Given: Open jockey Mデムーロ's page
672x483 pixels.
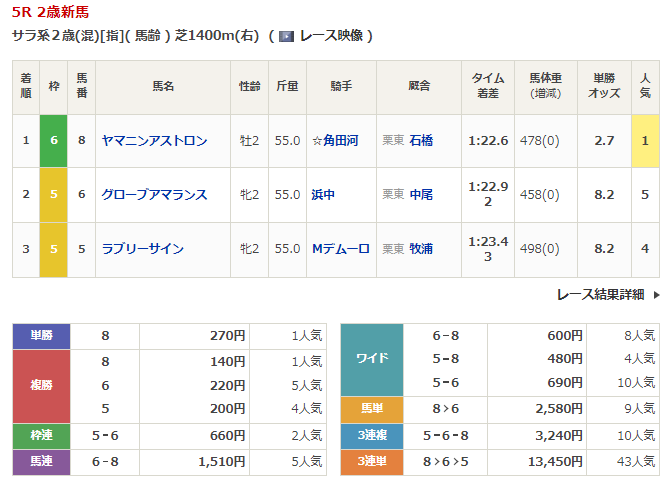Looking at the screenshot, I should click(x=340, y=249).
